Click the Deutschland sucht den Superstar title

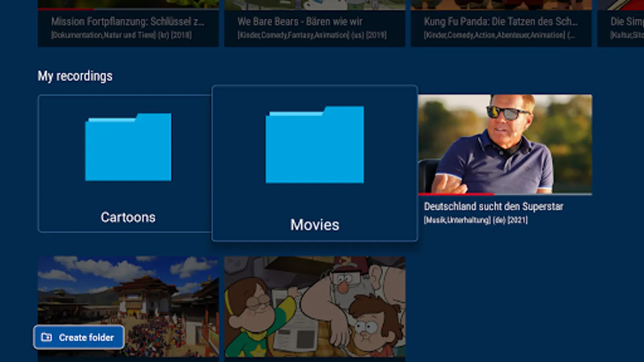point(493,206)
